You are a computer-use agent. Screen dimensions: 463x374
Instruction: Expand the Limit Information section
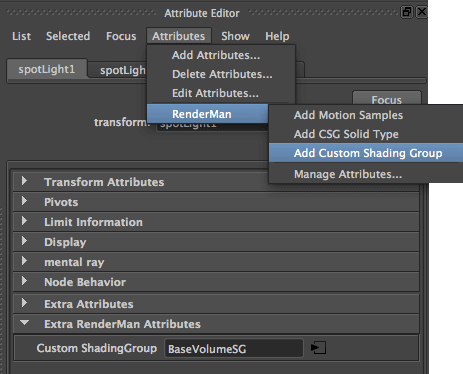(x=216, y=222)
